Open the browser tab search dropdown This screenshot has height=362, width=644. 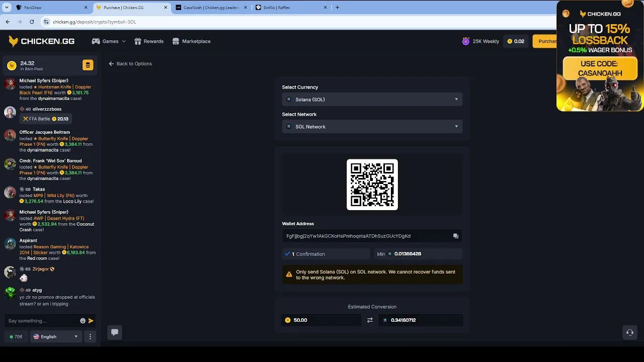pos(7,8)
